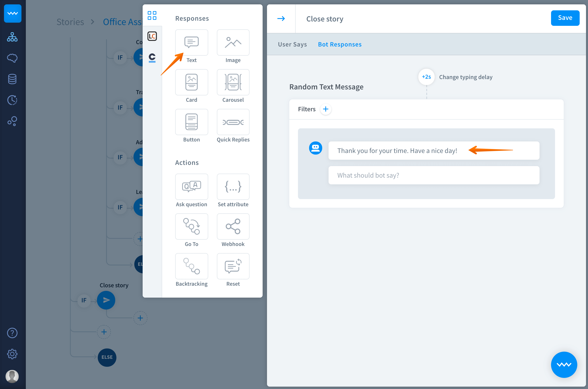Collapse panel with the arrow icon
Image resolution: width=588 pixels, height=389 pixels.
point(281,19)
